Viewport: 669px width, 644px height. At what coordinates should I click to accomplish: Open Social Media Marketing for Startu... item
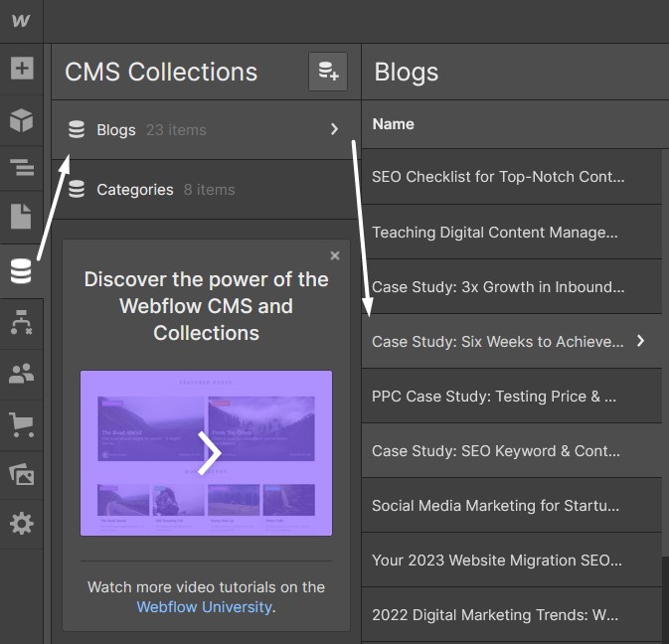pos(512,506)
